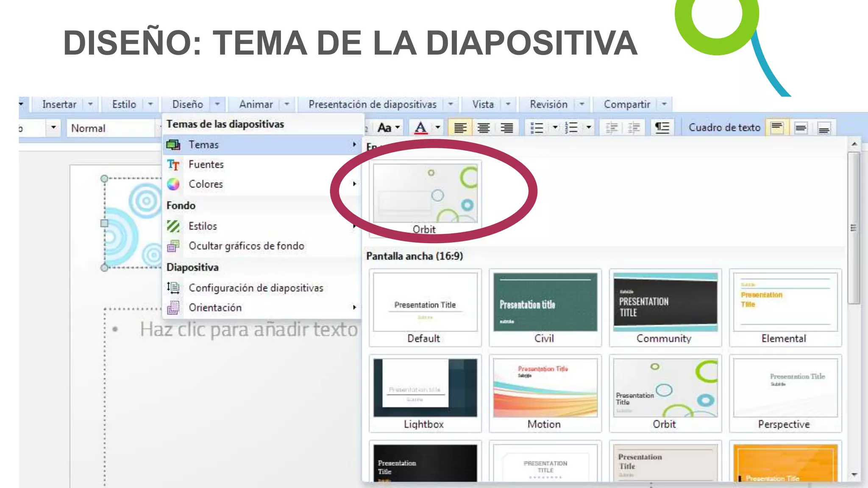Click the Fuentes font icon
868x488 pixels.
click(173, 164)
